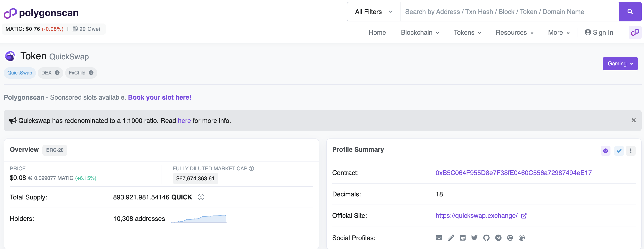
Task: Click the external link icon beside official site
Action: [x=524, y=216]
